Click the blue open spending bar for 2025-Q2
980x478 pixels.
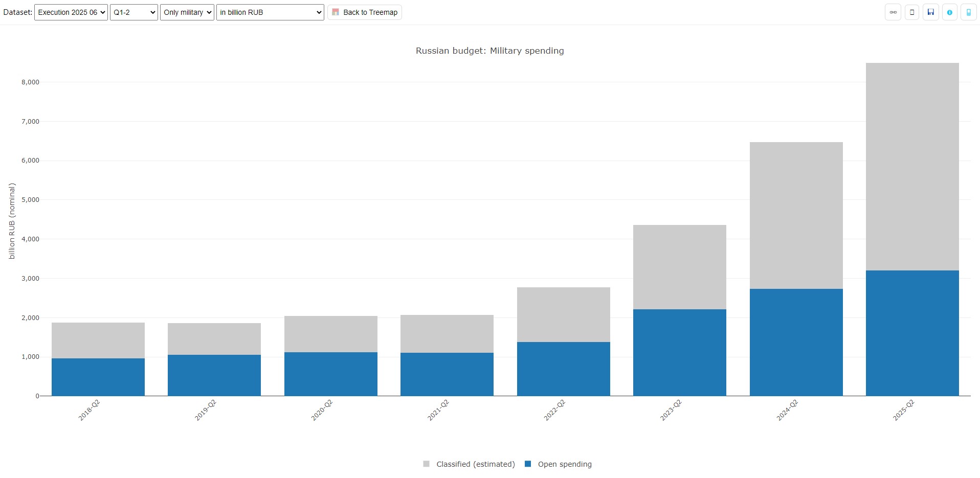tap(912, 333)
